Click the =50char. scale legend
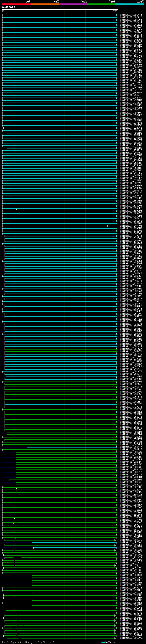The image size is (146, 644). click(x=109, y=642)
